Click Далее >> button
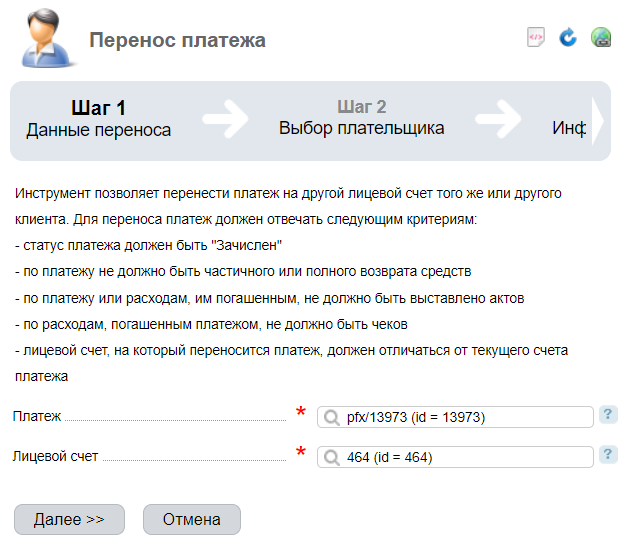The height and width of the screenshot is (541, 625). (x=69, y=519)
